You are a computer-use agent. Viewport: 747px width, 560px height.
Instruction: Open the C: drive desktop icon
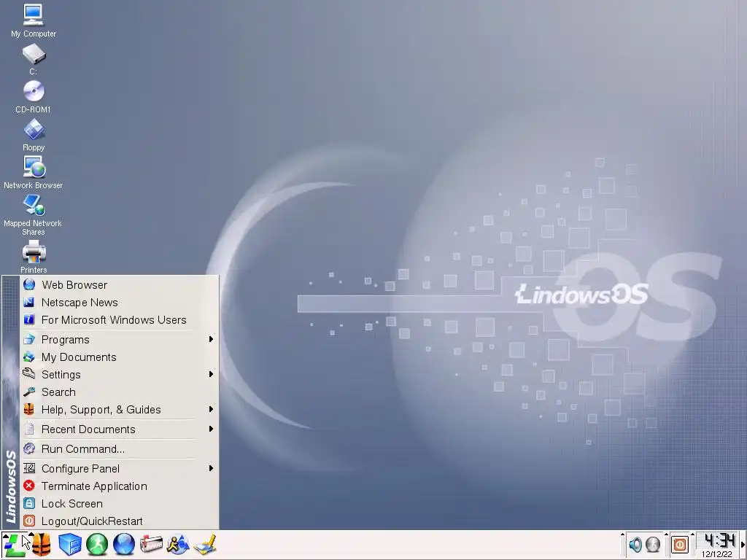(33, 60)
